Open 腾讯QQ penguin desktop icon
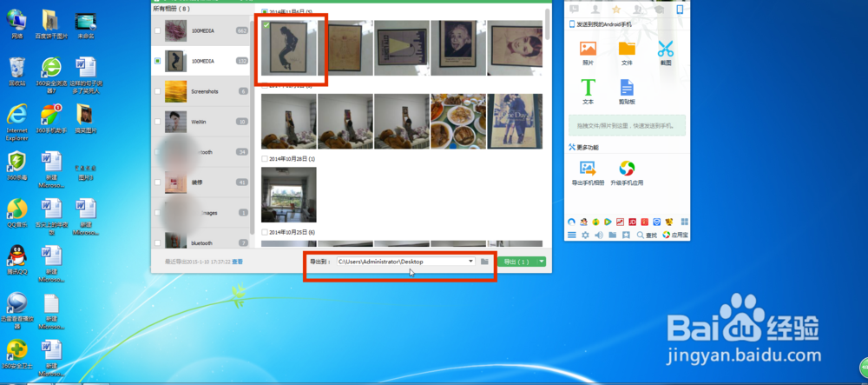The width and height of the screenshot is (868, 385). click(x=17, y=261)
